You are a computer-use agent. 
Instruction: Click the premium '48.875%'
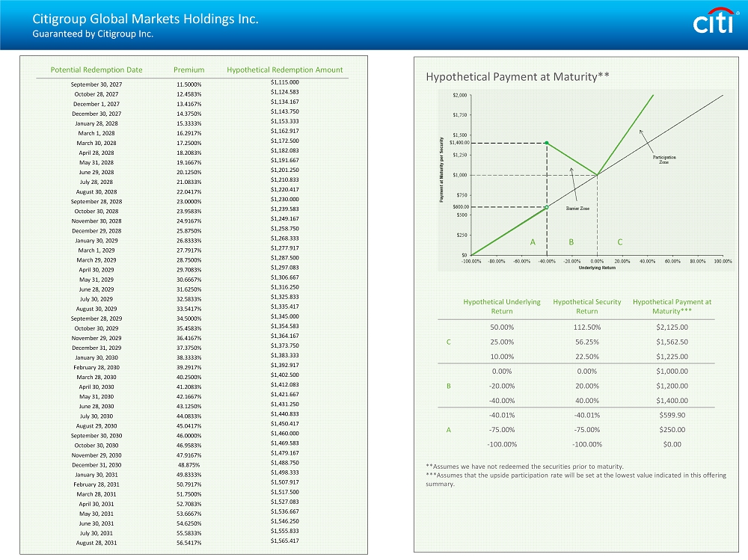189,465
